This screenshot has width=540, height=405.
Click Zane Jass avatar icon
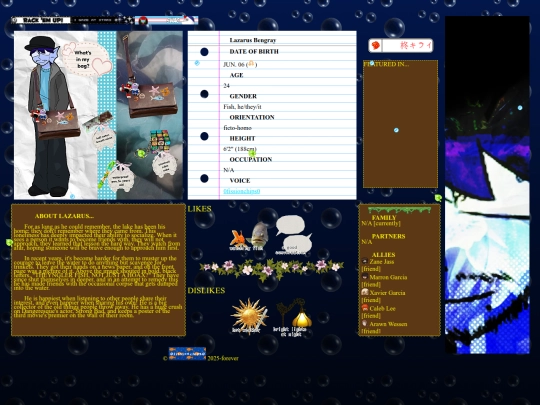click(x=365, y=261)
